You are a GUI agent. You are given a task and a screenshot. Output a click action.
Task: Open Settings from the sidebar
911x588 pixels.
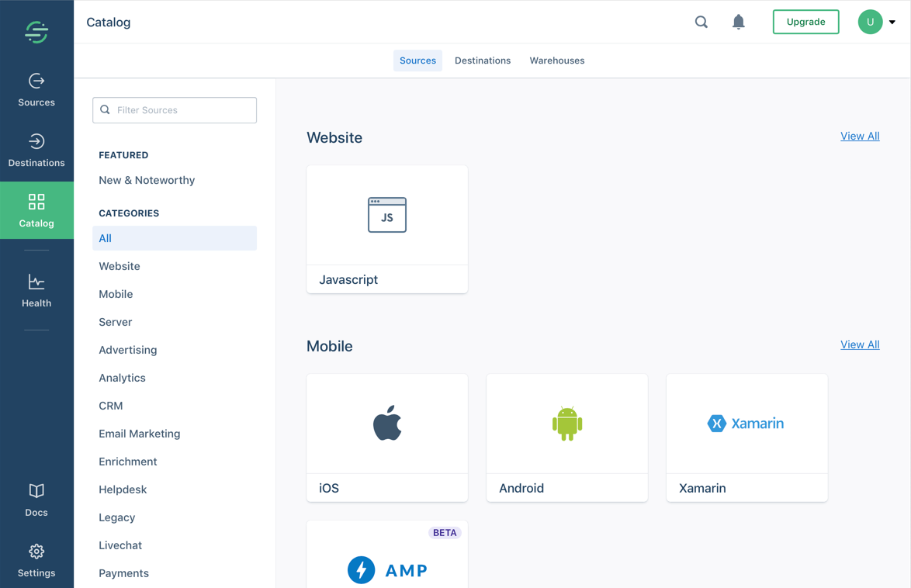tap(36, 559)
